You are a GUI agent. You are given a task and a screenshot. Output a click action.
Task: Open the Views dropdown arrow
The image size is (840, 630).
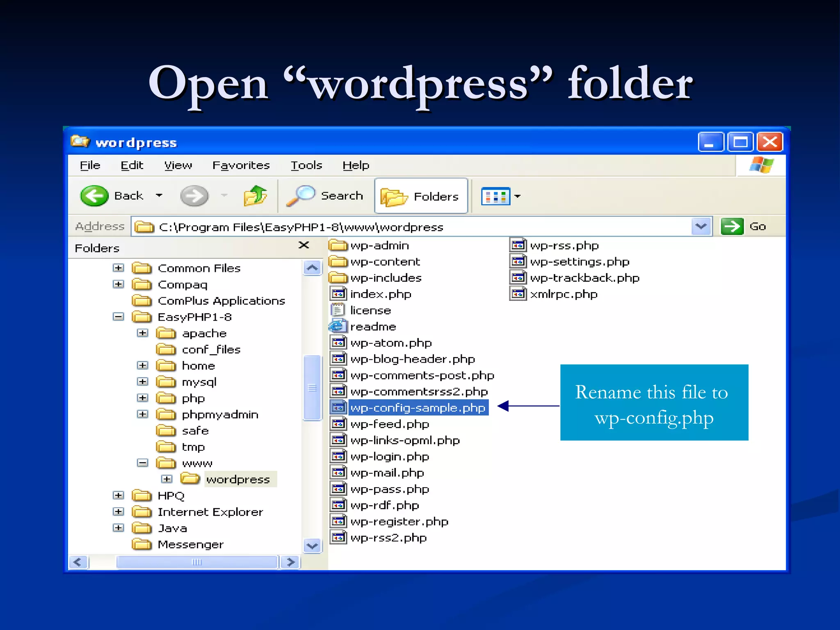click(518, 196)
